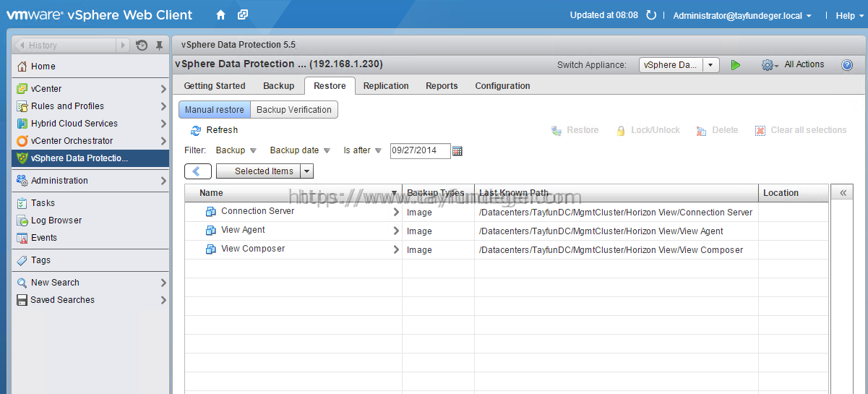868x394 pixels.
Task: Click the Events icon in navigator
Action: coord(22,238)
